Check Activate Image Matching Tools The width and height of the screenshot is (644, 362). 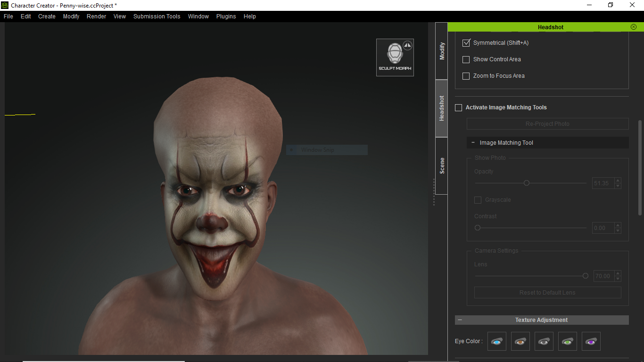click(x=458, y=107)
